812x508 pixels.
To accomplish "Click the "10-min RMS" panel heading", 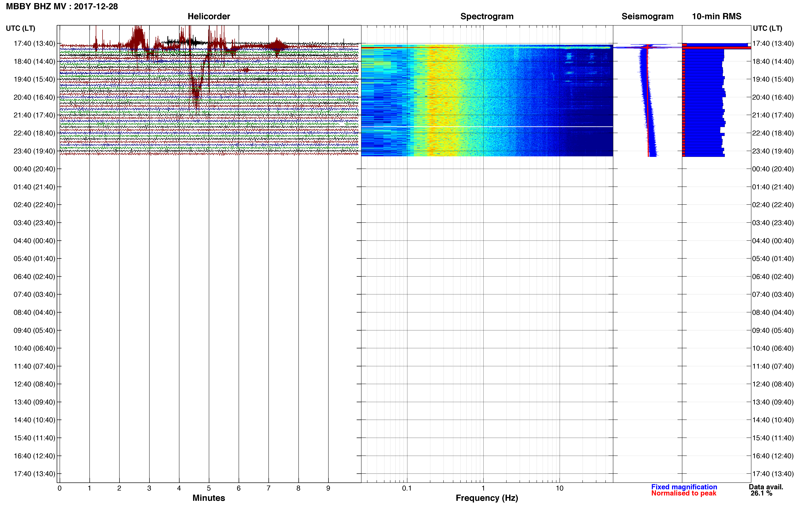I will tap(716, 16).
